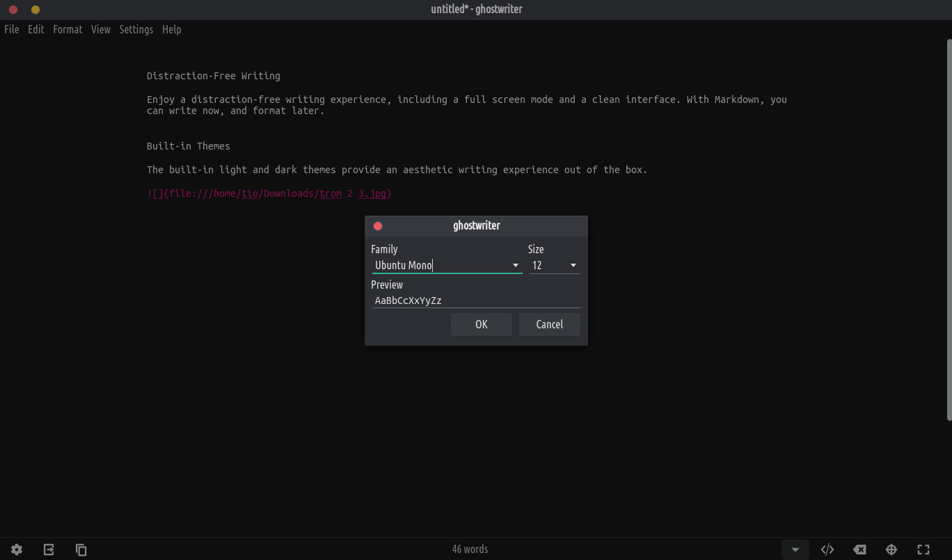The width and height of the screenshot is (952, 560).
Task: Open the File menu
Action: tap(12, 29)
